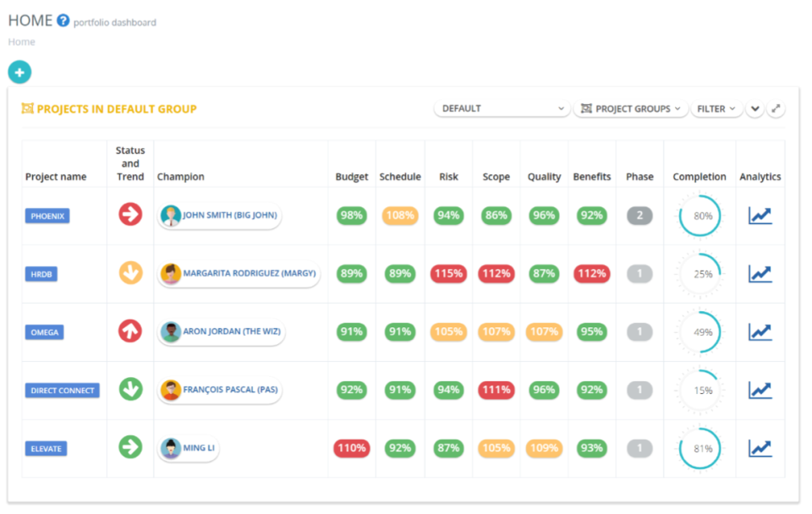Click the HRDB project's analytics chart icon

[x=760, y=273]
